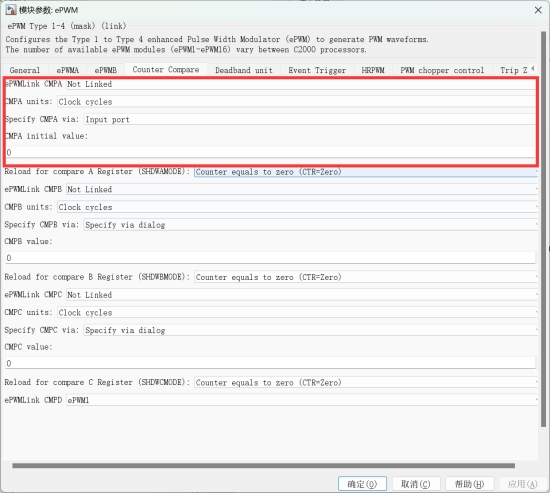Open the CMPA units dropdown
The image size is (550, 493).
296,102
